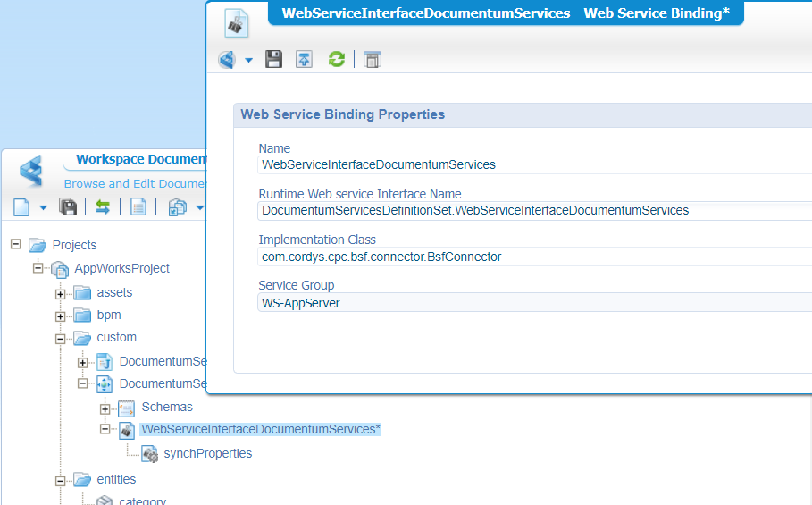Click the Save icon in binding toolbar
Viewport: 812px width, 505px height.
click(274, 60)
